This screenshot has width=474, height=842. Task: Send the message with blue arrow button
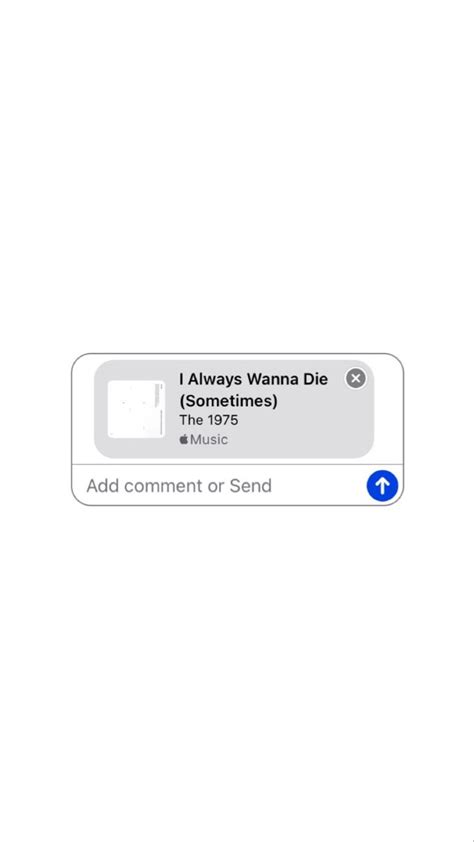382,485
